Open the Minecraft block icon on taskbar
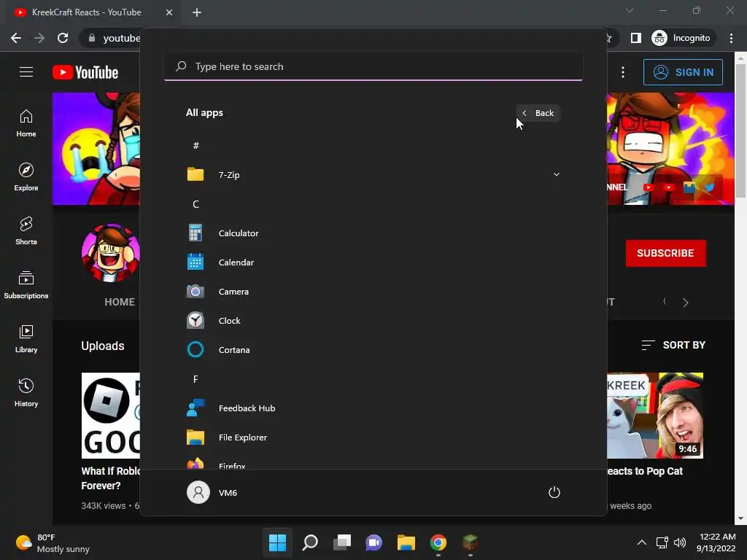Viewport: 747px width, 560px height. pos(471,542)
